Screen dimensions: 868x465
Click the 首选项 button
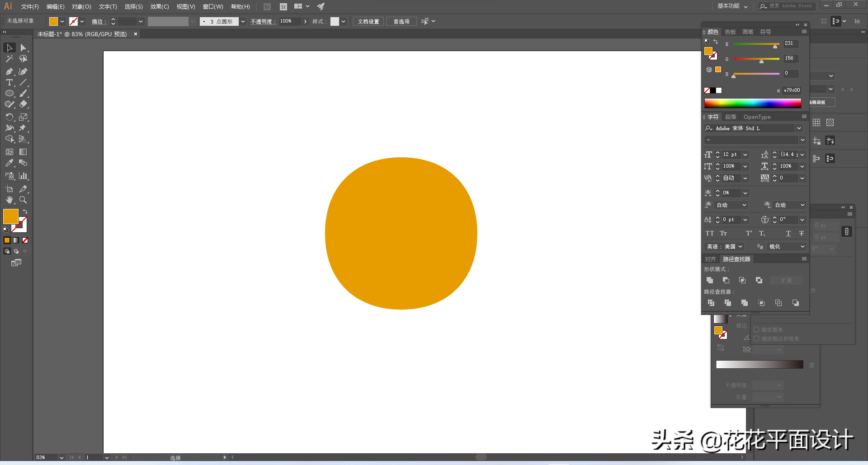[401, 22]
